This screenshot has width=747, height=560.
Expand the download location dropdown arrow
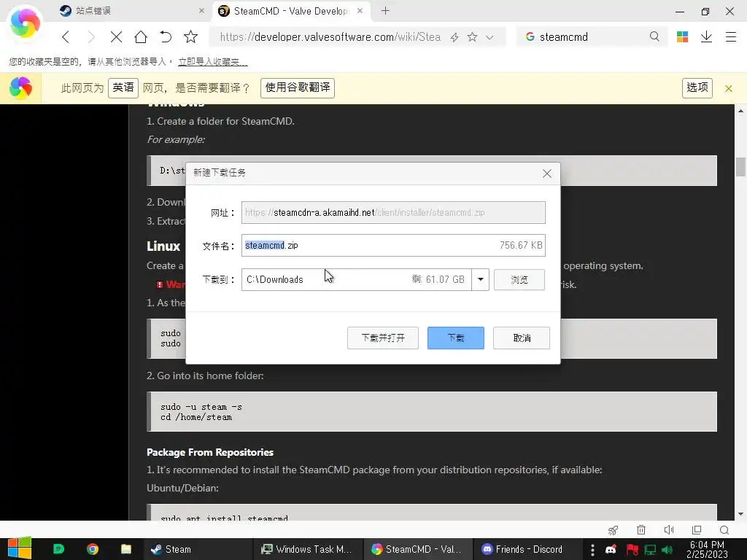[x=480, y=279]
